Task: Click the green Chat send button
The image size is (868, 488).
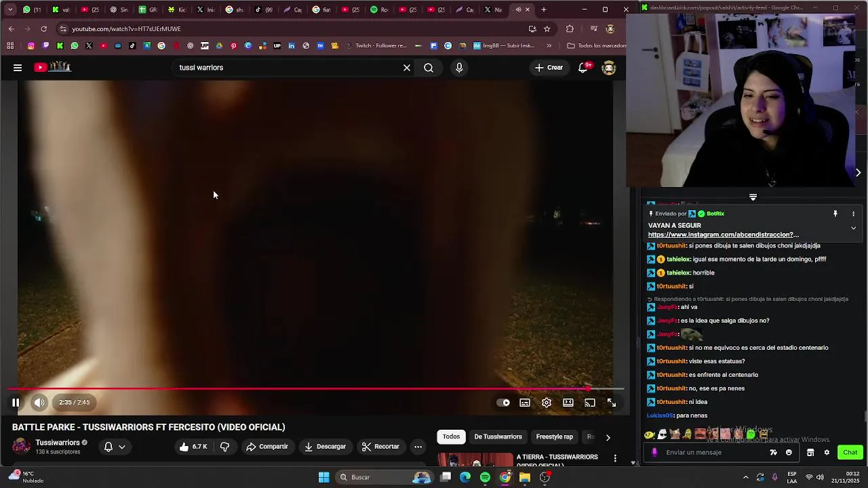Action: (x=850, y=453)
